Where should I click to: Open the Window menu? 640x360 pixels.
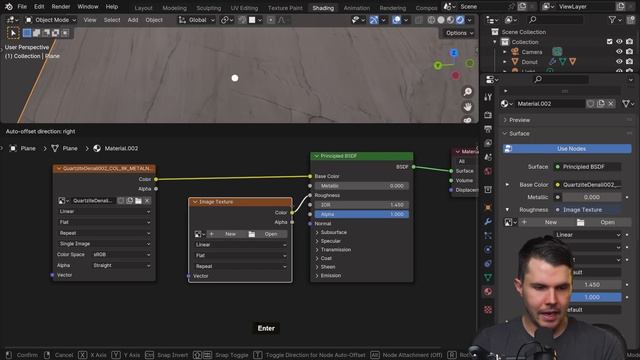pos(88,7)
